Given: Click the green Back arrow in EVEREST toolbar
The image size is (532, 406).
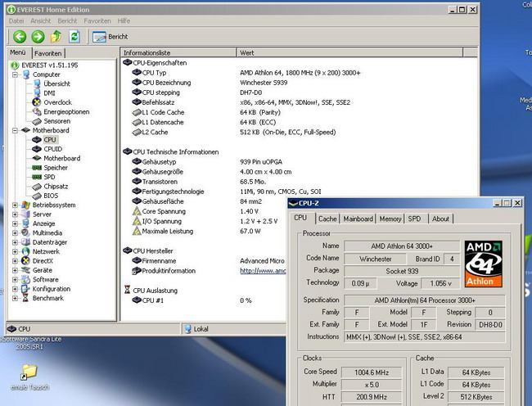Looking at the screenshot, I should click(20, 36).
